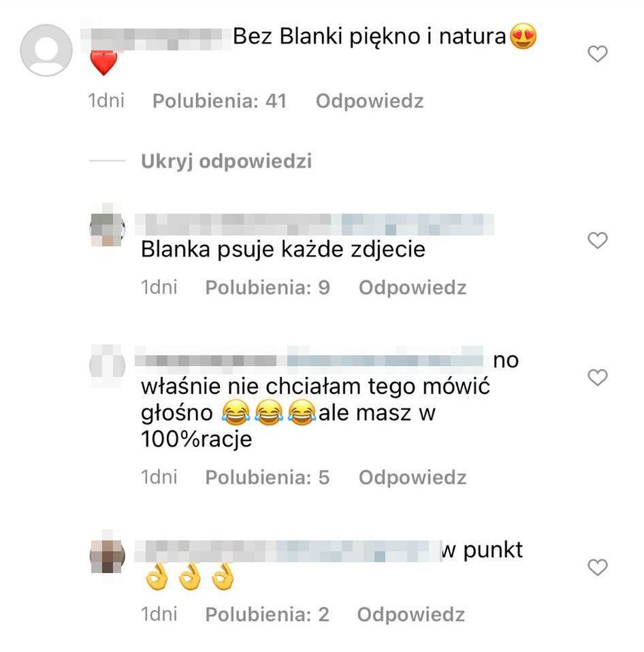Screen dimensions: 644x652
Task: Open blurred username of top comment author
Action: (155, 38)
